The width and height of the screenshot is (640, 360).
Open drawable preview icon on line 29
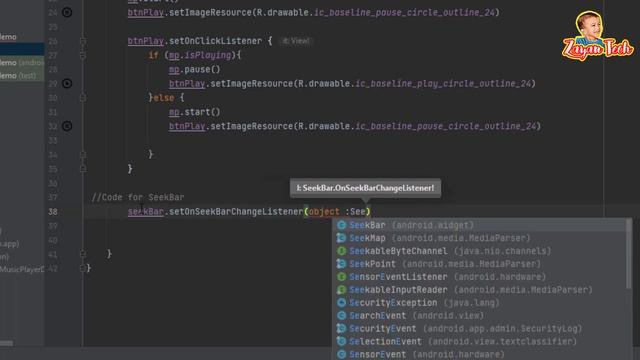67,84
